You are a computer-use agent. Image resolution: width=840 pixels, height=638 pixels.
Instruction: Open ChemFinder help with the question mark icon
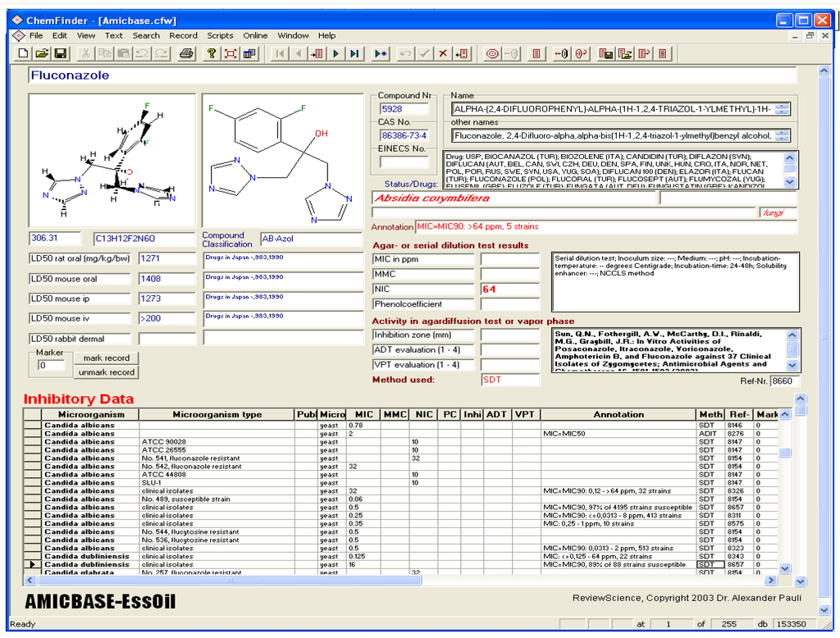[206, 52]
